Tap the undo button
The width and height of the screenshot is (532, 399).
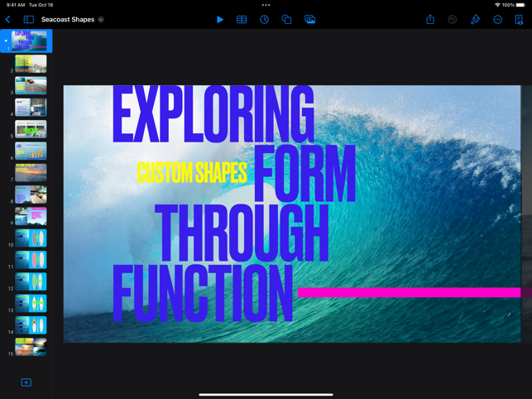[453, 19]
